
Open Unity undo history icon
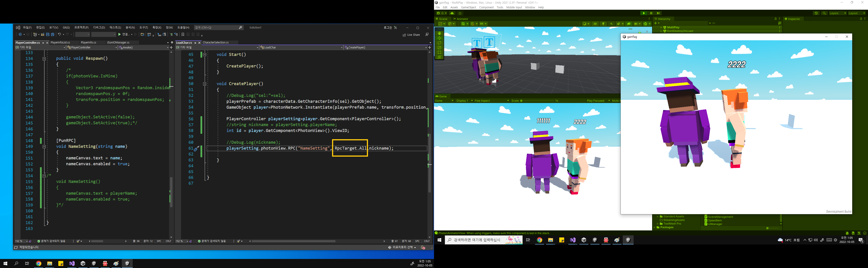pyautogui.click(x=816, y=13)
